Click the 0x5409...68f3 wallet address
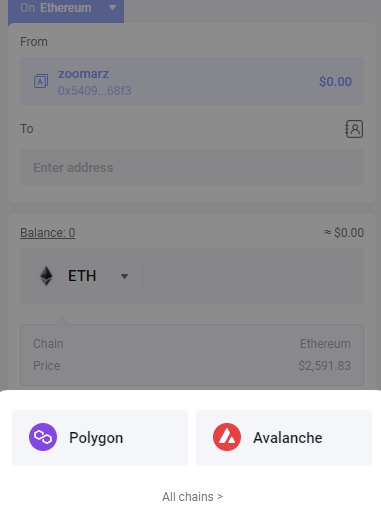The height and width of the screenshot is (518, 381). [x=95, y=91]
